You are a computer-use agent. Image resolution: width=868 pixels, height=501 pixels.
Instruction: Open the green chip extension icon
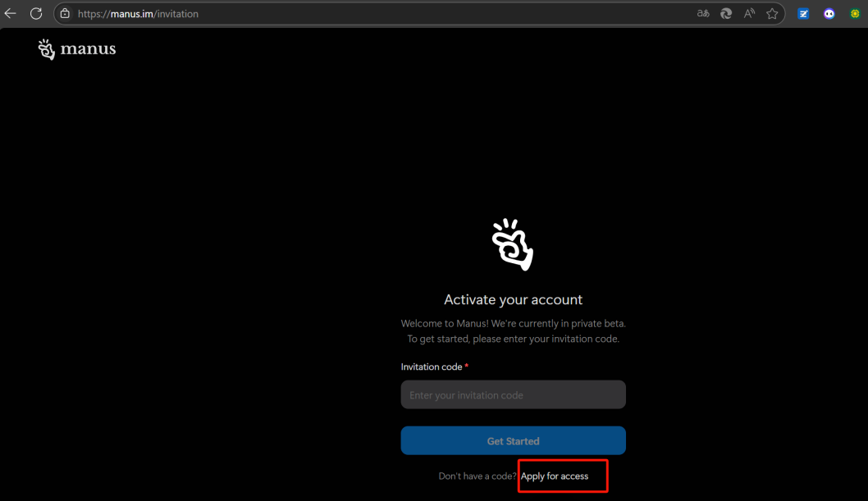[854, 14]
